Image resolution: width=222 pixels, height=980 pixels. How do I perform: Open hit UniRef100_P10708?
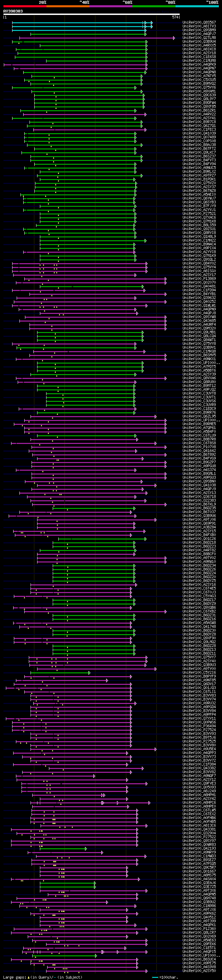pos(199,447)
